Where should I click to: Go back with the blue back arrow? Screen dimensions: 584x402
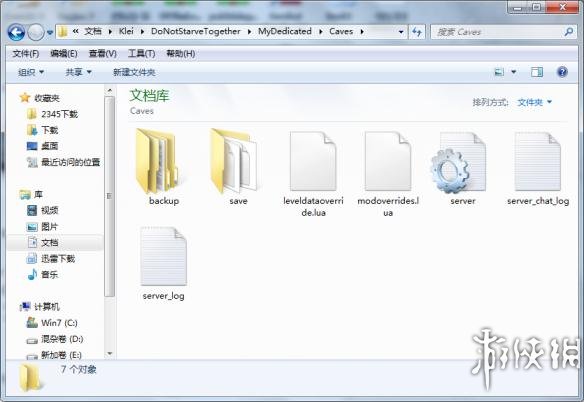tap(16, 32)
